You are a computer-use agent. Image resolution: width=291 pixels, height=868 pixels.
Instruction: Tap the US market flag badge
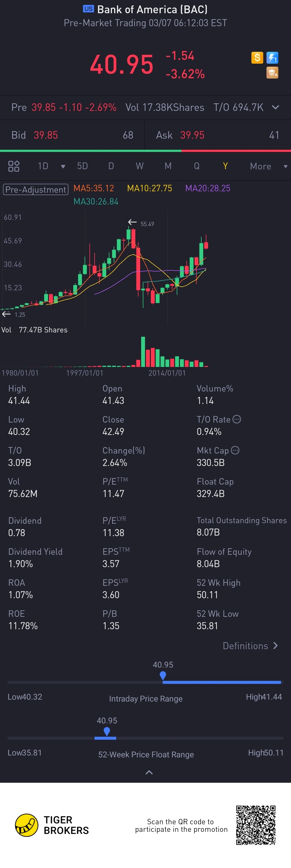[x=88, y=9]
